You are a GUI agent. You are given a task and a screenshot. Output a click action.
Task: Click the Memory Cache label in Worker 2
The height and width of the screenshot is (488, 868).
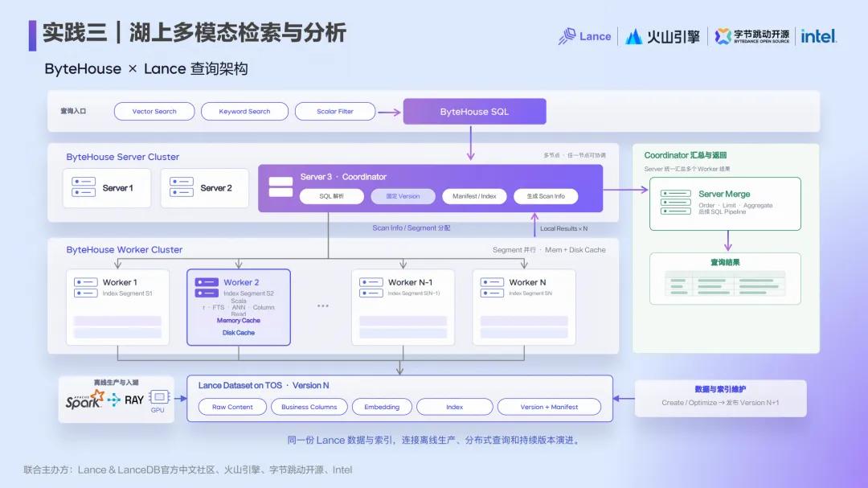point(239,321)
